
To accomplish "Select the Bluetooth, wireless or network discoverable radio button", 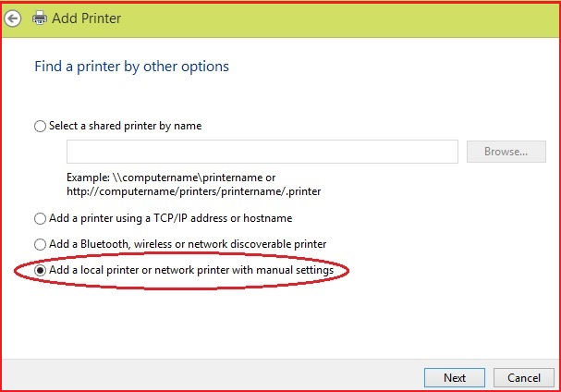I will 40,244.
